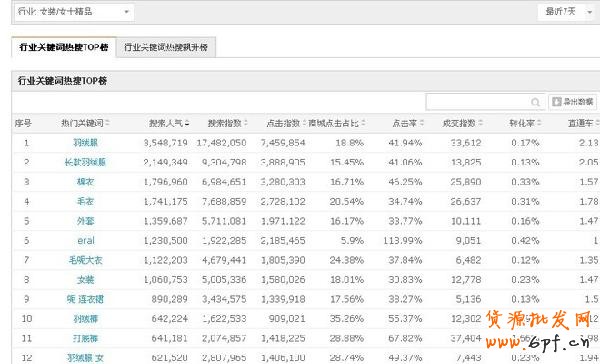Open keyword link 羽绒服 in row 1
The height and width of the screenshot is (364, 600).
click(x=86, y=143)
